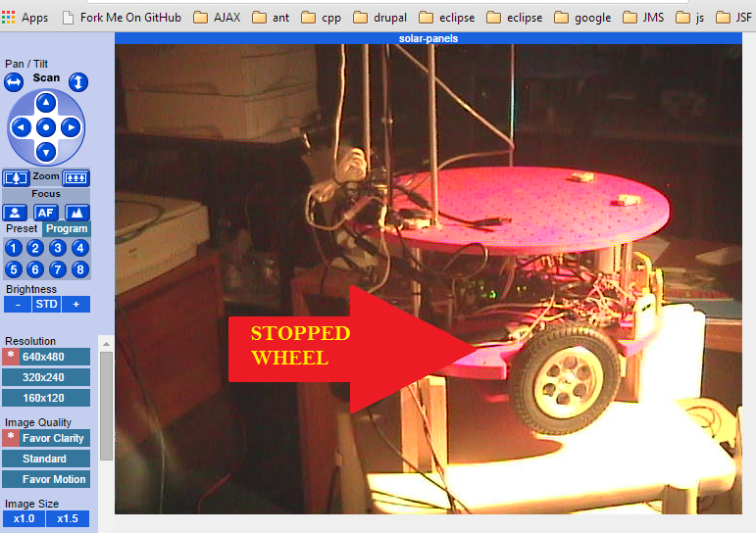Set image size to x1.0
Viewport: 756px width, 533px height.
click(25, 519)
